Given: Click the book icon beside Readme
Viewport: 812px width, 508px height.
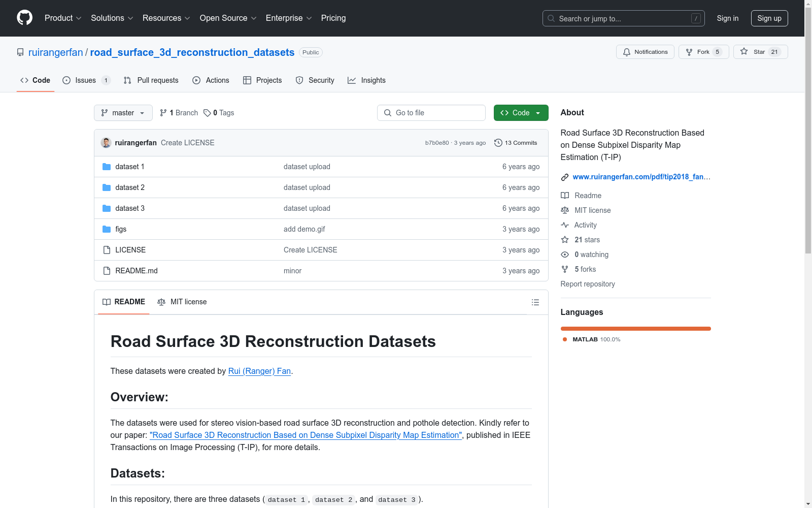Looking at the screenshot, I should point(565,196).
